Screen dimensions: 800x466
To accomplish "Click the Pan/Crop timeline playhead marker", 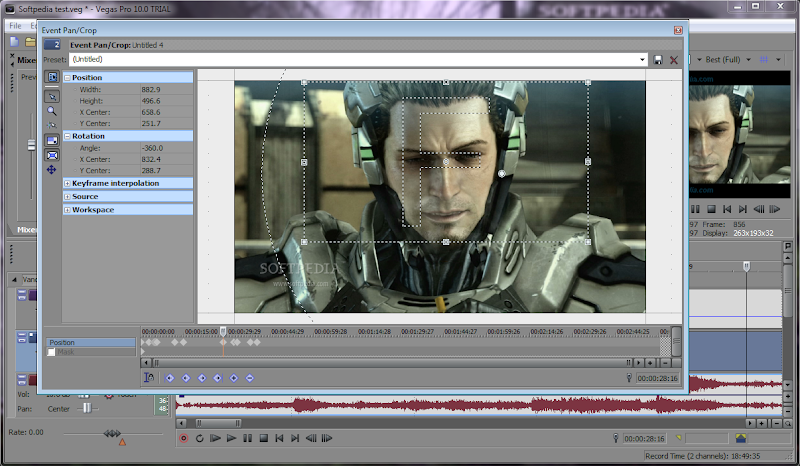I will coord(223,331).
